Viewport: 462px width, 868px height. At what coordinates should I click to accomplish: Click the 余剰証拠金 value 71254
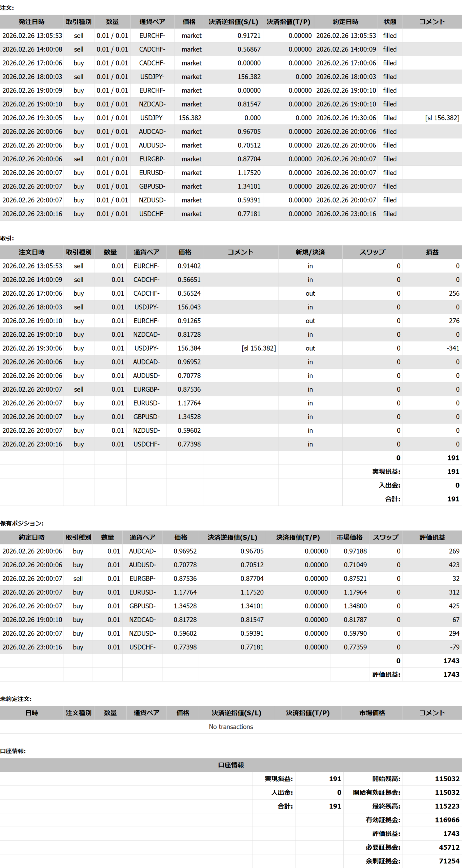coord(449,861)
